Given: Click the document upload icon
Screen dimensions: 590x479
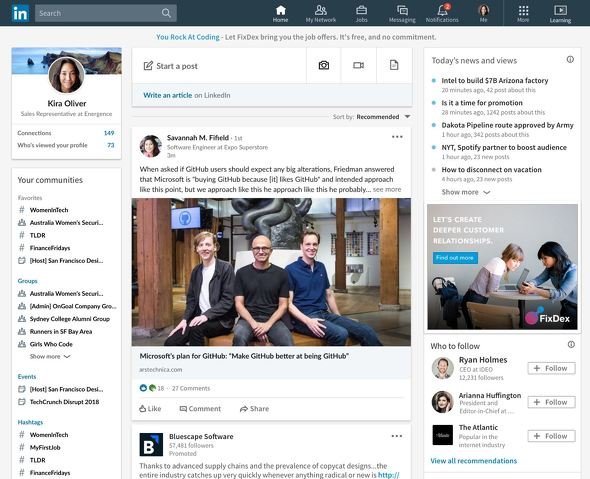Looking at the screenshot, I should pos(394,65).
